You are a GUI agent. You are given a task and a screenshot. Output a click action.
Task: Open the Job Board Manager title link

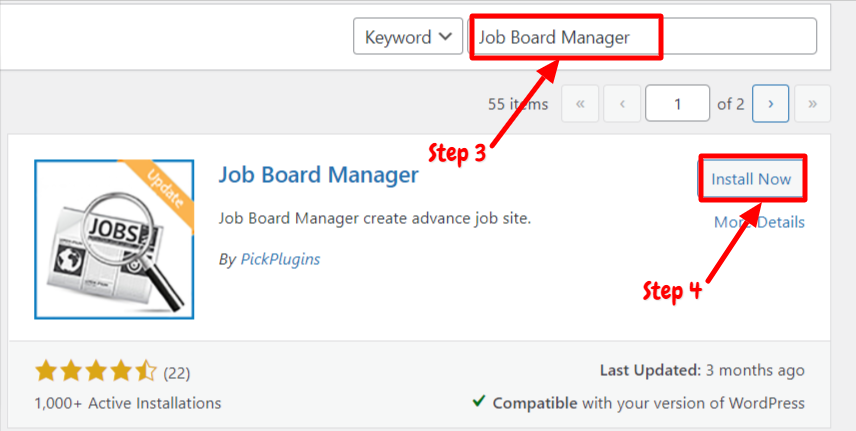point(319,175)
